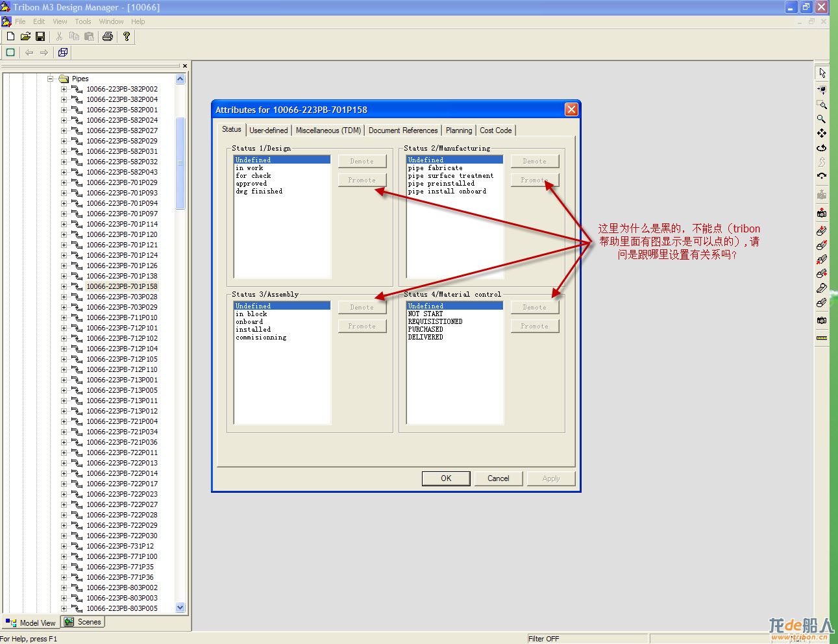Open help with the question mark icon
838x644 pixels.
pyautogui.click(x=127, y=36)
